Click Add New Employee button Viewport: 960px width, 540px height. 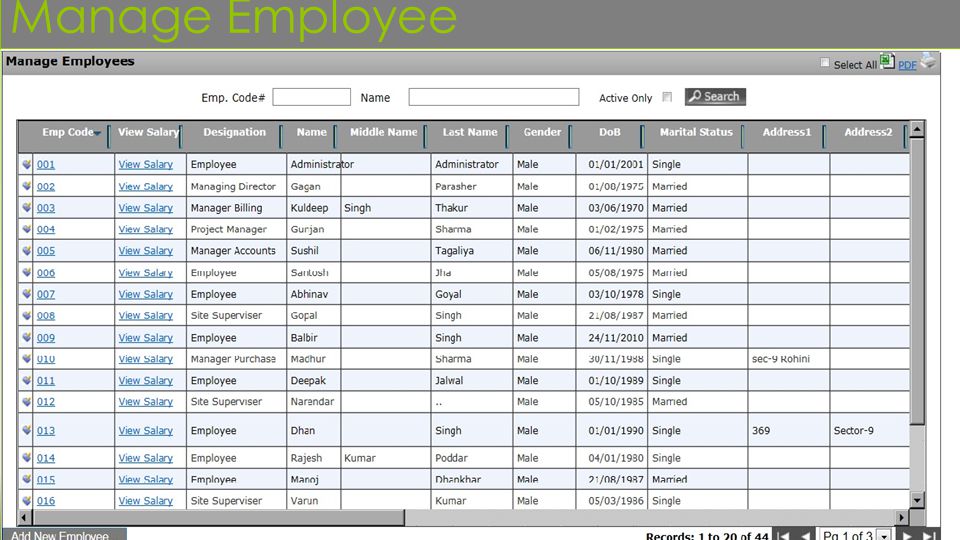(64, 534)
